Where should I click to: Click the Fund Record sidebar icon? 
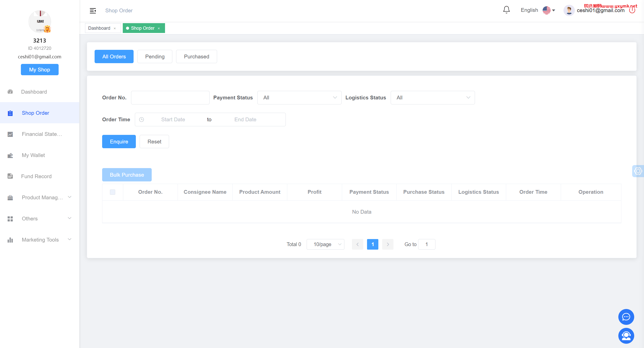[x=10, y=176]
